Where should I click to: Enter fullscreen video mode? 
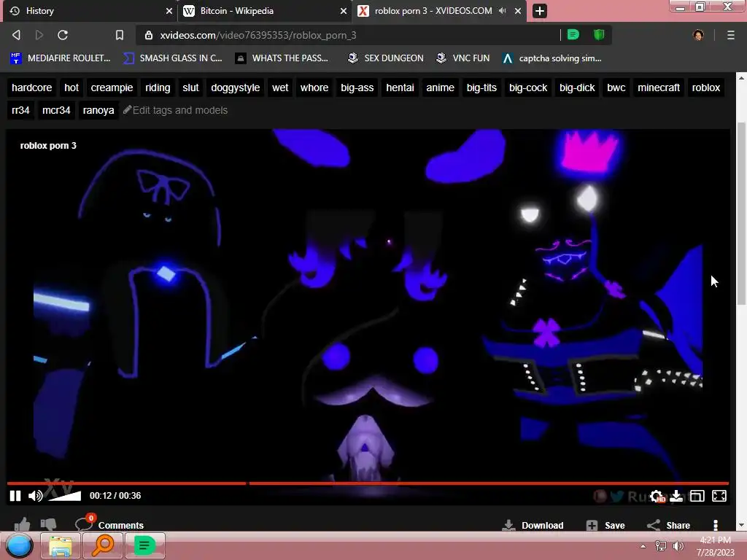[719, 496]
